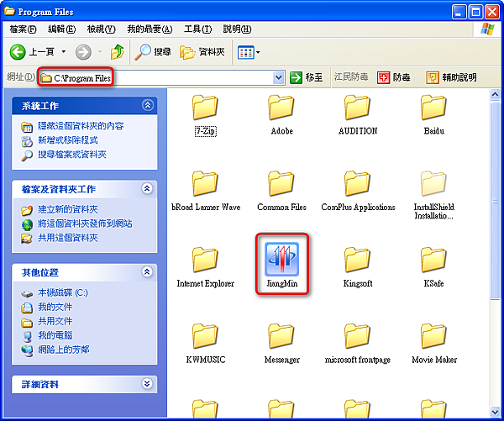Open 輔助說明 help on JiangMin toolbar
This screenshot has width=504, height=421.
point(451,77)
